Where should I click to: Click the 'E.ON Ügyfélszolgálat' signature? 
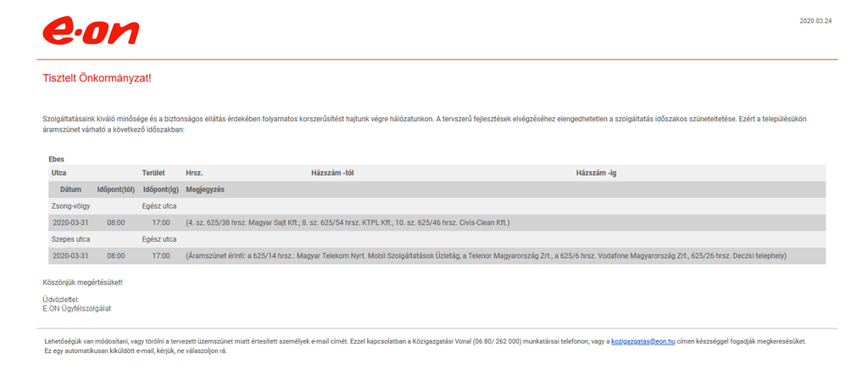point(77,309)
